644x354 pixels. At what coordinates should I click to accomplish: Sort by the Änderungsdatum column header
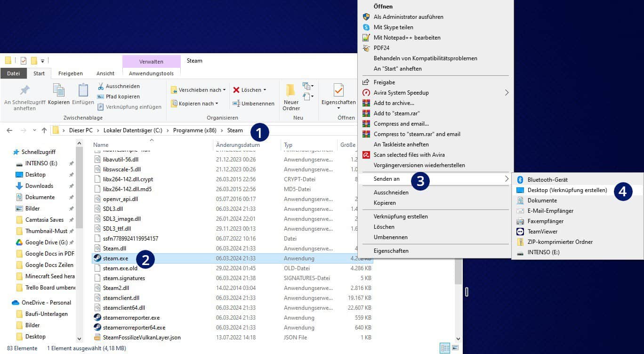click(x=238, y=145)
